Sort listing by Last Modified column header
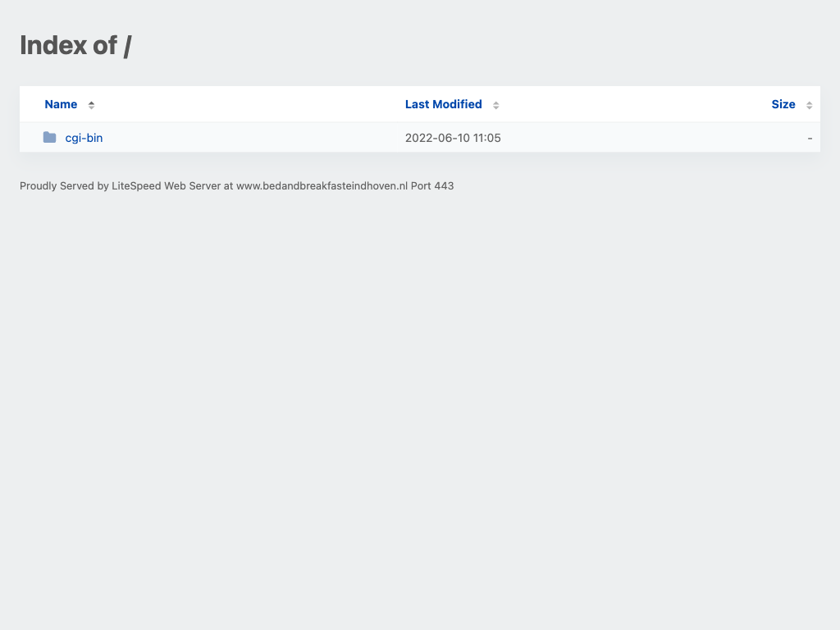This screenshot has width=840, height=630. (x=443, y=104)
